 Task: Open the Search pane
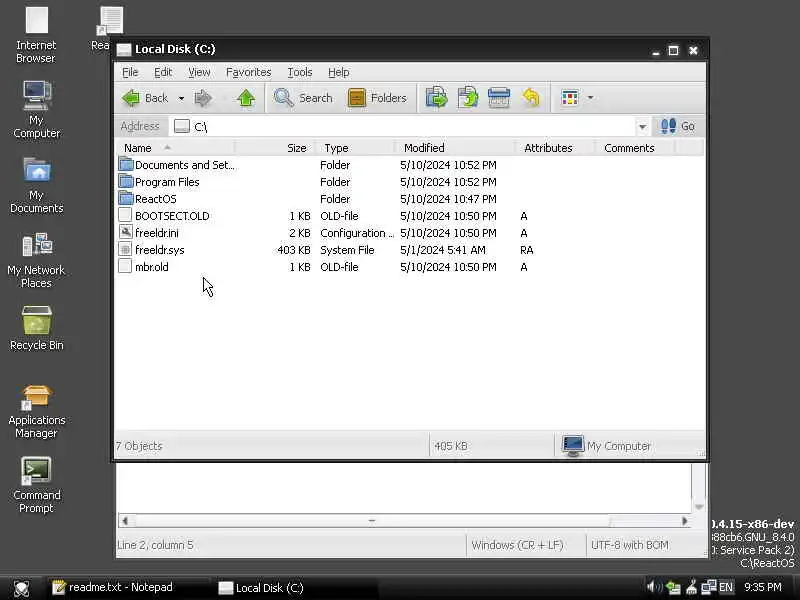(303, 98)
